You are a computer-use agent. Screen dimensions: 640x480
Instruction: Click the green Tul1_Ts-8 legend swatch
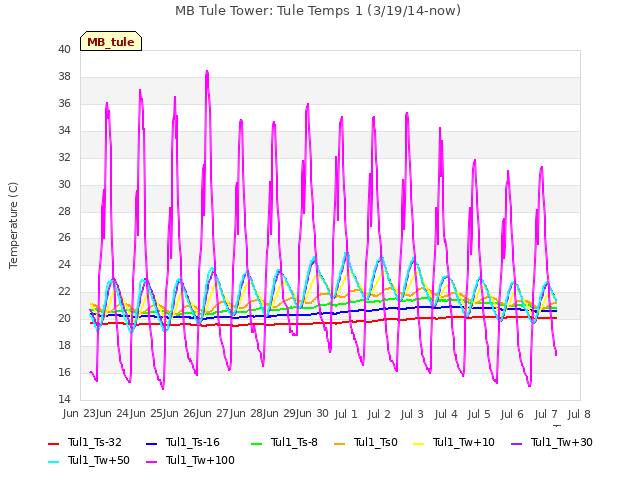pyautogui.click(x=256, y=444)
